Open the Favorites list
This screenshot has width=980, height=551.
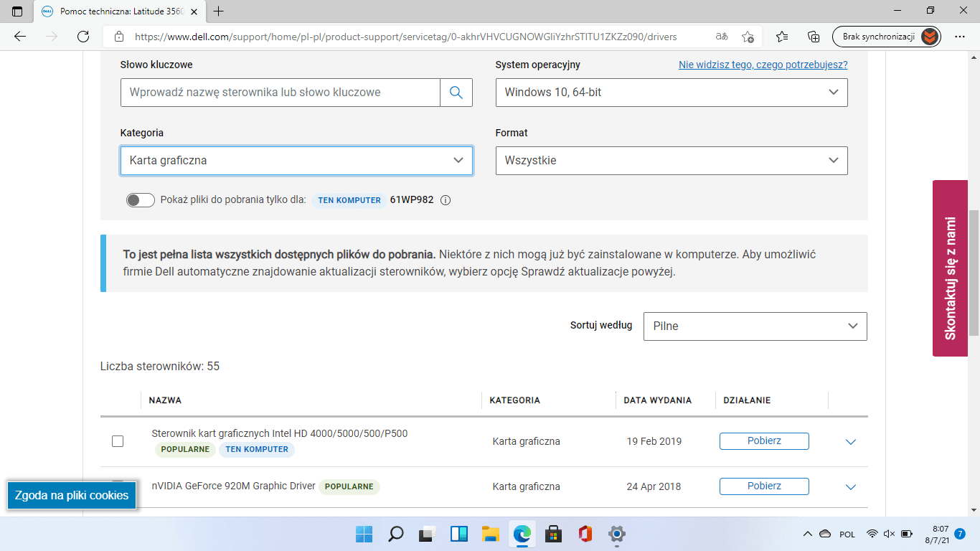pos(782,37)
